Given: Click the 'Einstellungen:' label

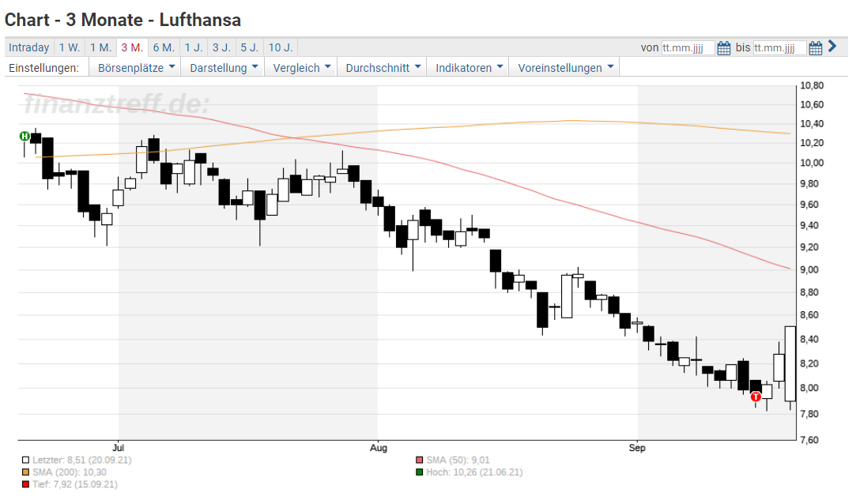Looking at the screenshot, I should pos(43,68).
